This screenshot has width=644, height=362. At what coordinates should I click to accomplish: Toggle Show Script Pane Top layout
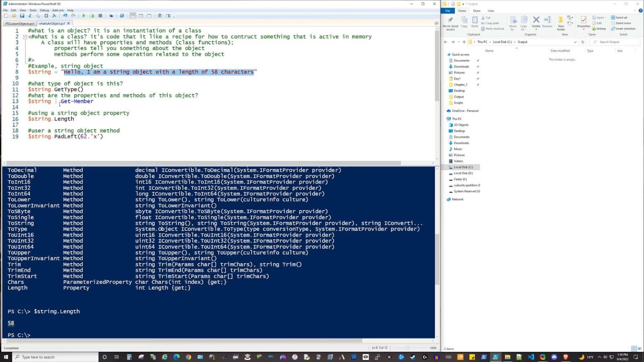point(133,16)
